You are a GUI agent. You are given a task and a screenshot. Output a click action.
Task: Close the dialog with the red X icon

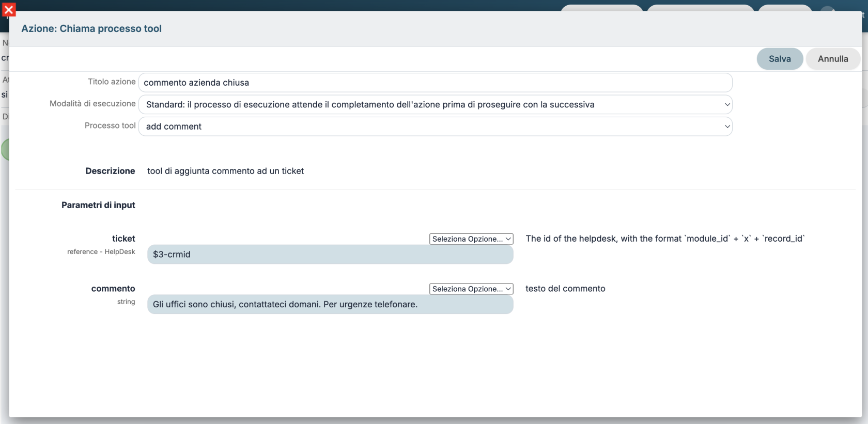(9, 10)
